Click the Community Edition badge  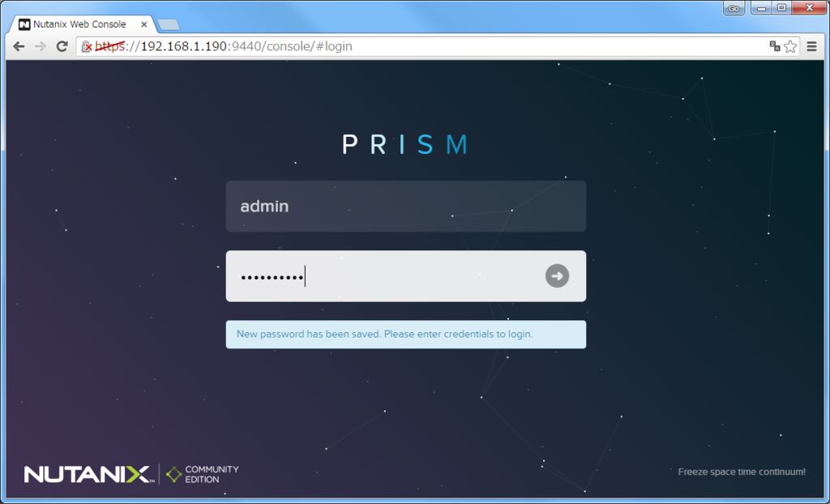202,474
